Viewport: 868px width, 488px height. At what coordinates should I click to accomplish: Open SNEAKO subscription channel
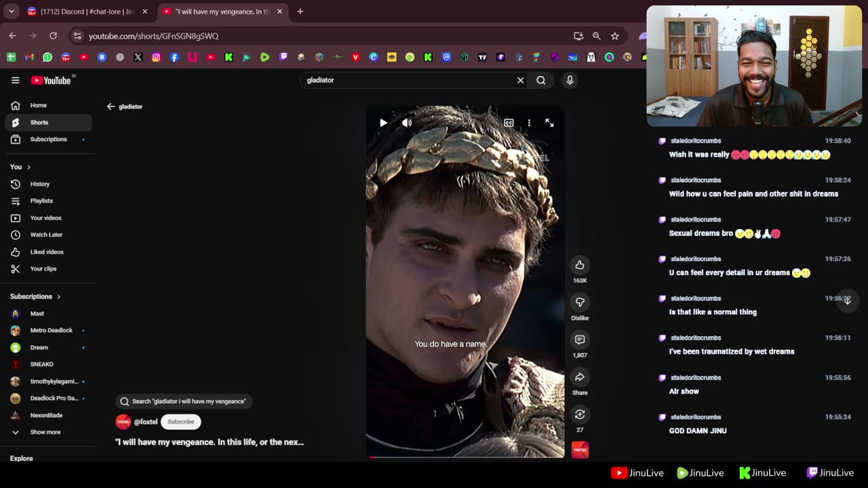[49, 365]
